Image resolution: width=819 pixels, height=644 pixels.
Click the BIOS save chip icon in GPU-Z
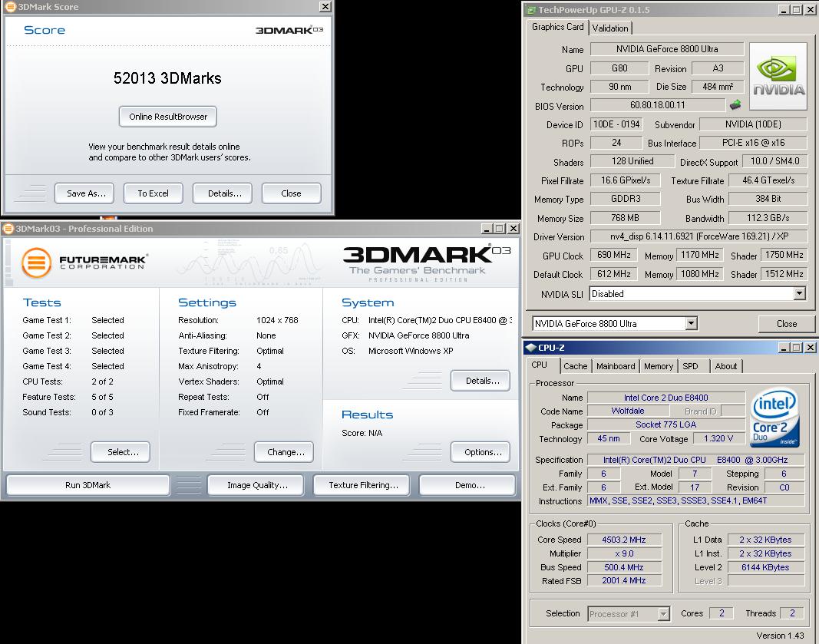[x=735, y=105]
